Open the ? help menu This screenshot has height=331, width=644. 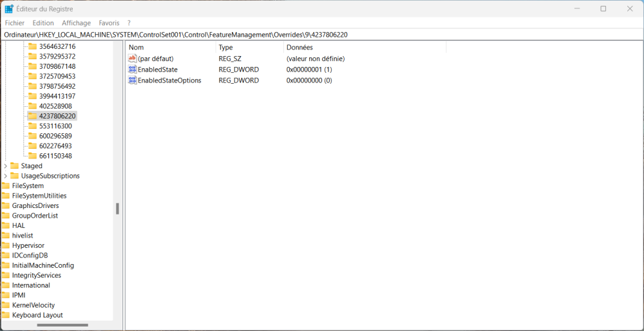(x=129, y=23)
